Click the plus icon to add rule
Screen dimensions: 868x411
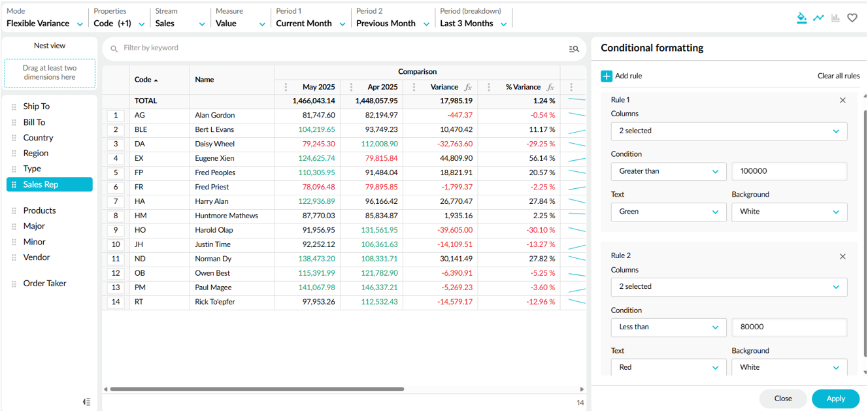point(607,76)
